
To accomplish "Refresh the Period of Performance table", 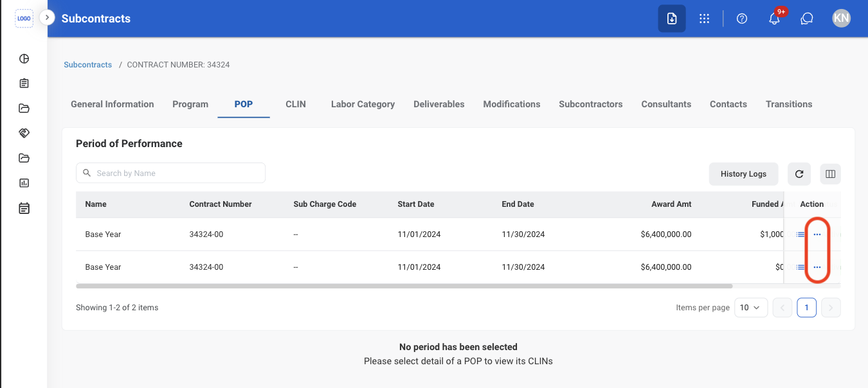I will (799, 173).
